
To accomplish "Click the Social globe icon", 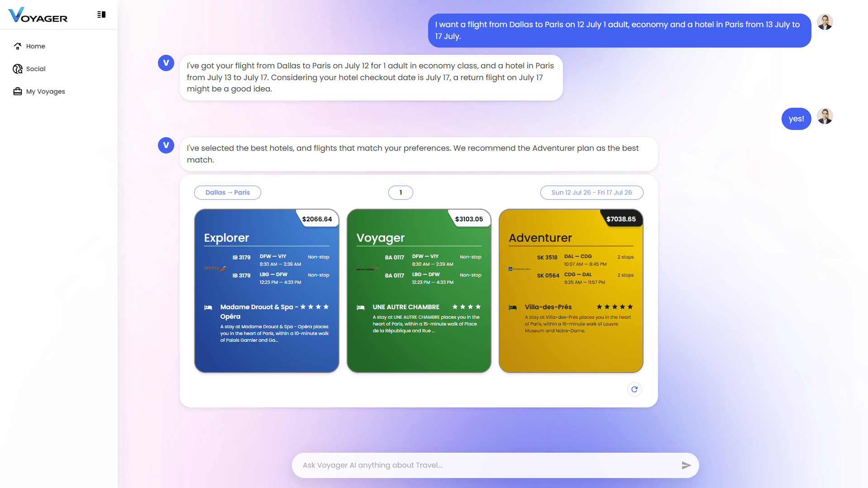I will (18, 69).
